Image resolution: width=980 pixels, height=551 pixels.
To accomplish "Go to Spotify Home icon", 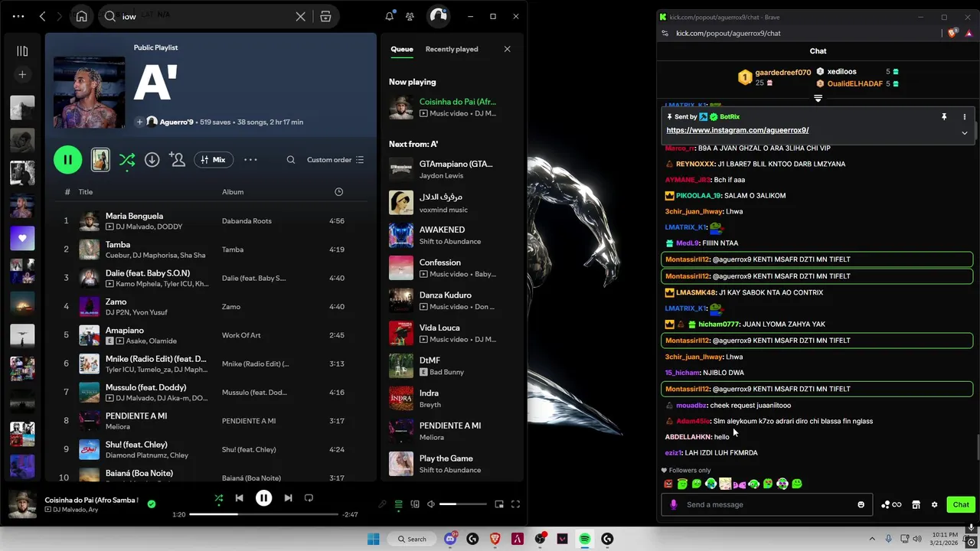I will [82, 16].
